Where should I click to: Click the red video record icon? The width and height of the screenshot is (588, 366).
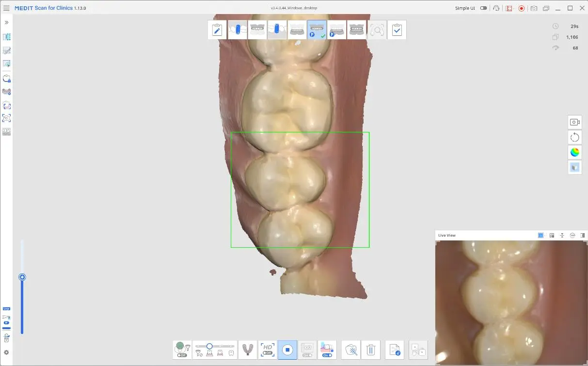pyautogui.click(x=521, y=8)
